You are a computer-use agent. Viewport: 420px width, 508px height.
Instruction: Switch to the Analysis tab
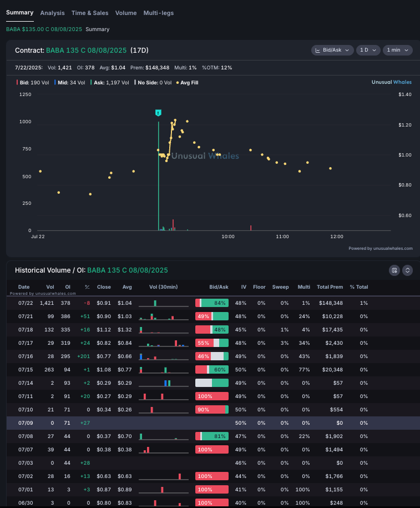[53, 13]
